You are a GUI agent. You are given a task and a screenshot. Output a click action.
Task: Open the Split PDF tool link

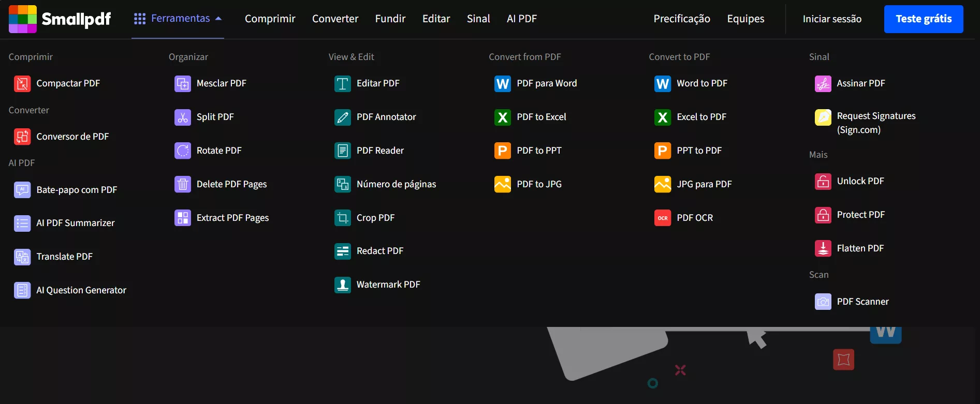pyautogui.click(x=215, y=117)
